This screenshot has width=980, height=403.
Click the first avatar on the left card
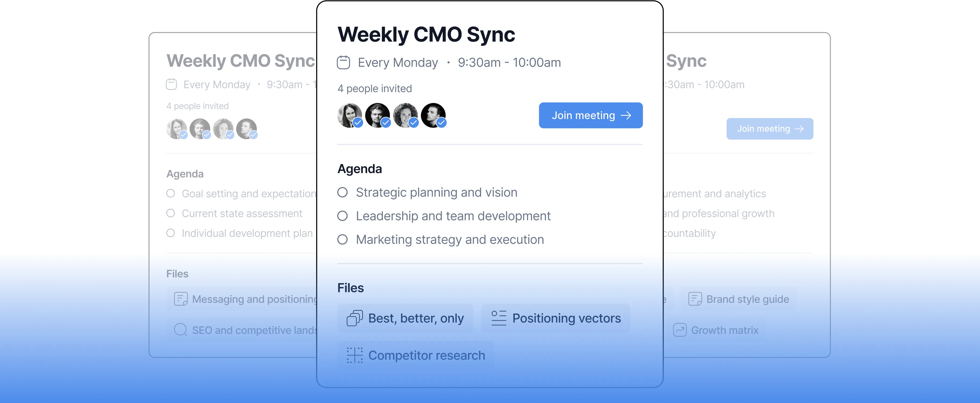(x=176, y=129)
